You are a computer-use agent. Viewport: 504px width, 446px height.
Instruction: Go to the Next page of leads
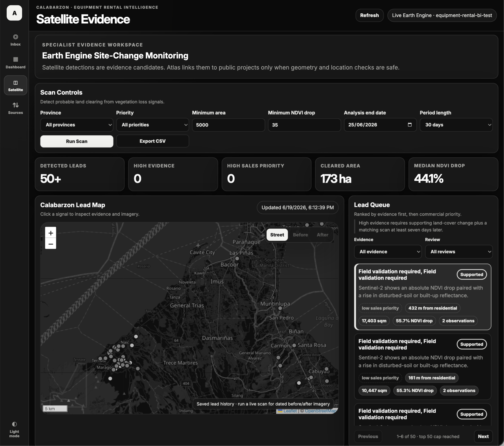[x=483, y=436]
